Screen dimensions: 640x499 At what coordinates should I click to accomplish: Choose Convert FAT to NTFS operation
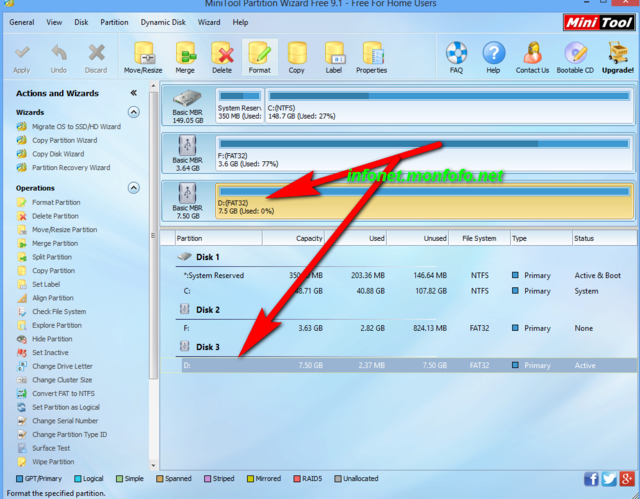(x=63, y=394)
